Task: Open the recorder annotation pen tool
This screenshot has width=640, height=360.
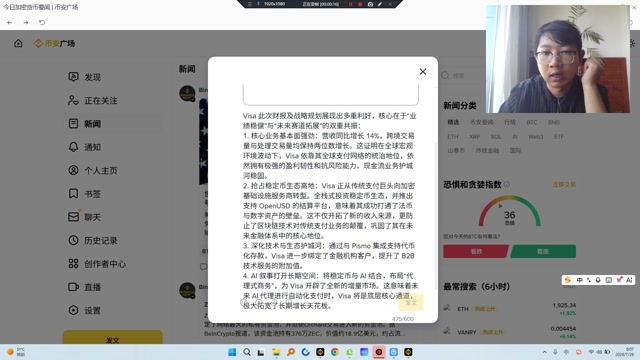Action: pos(380,4)
